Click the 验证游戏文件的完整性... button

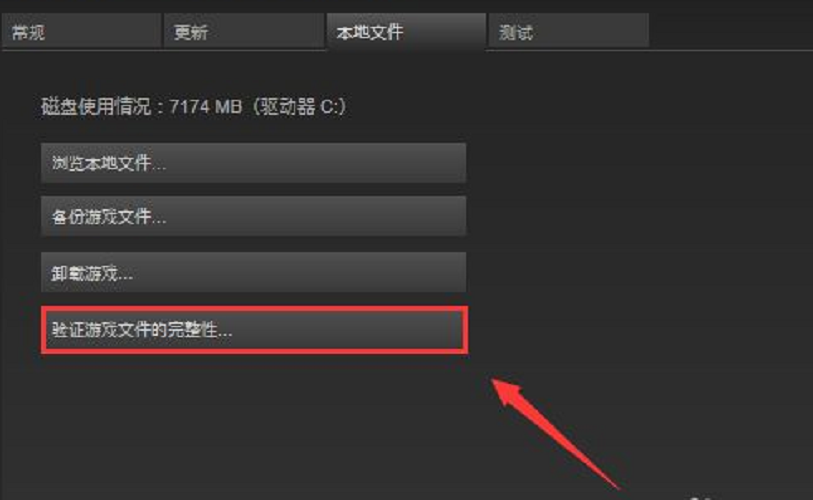255,330
